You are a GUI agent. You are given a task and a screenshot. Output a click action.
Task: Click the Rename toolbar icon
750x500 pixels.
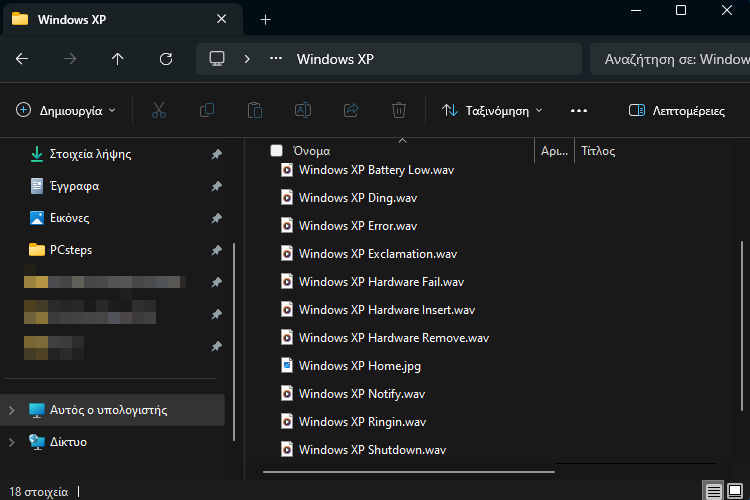pyautogui.click(x=303, y=111)
